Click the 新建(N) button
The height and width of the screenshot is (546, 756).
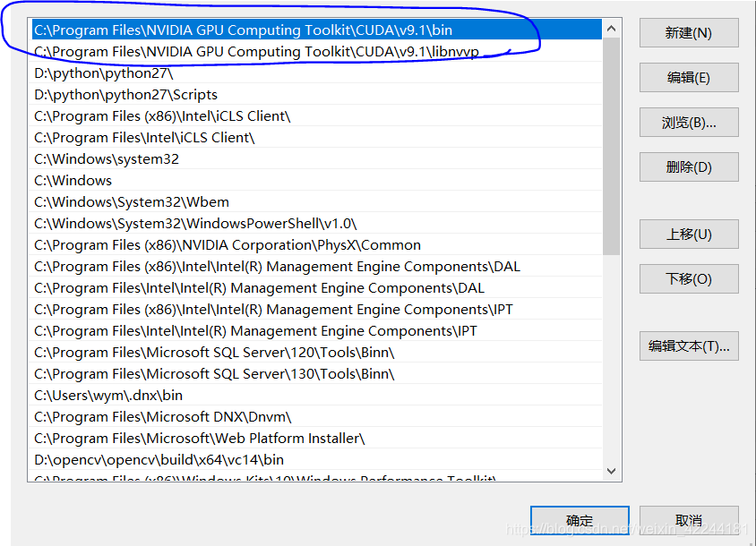[689, 33]
